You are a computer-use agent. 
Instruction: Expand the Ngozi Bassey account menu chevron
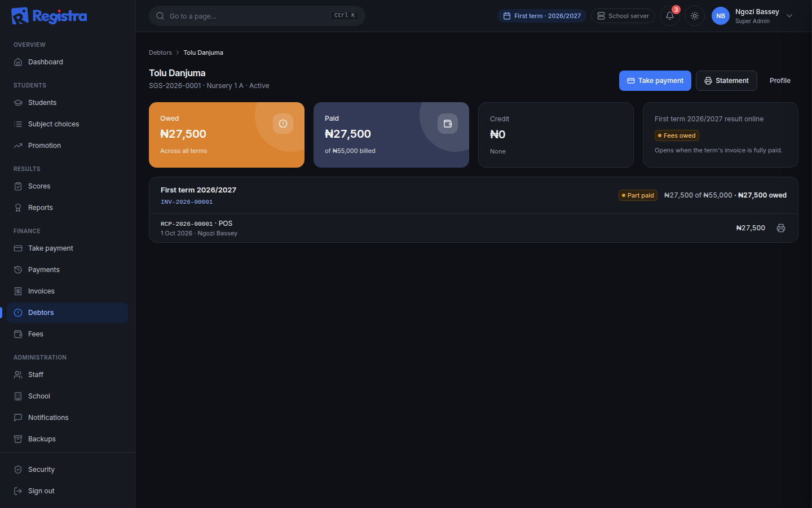coord(789,16)
